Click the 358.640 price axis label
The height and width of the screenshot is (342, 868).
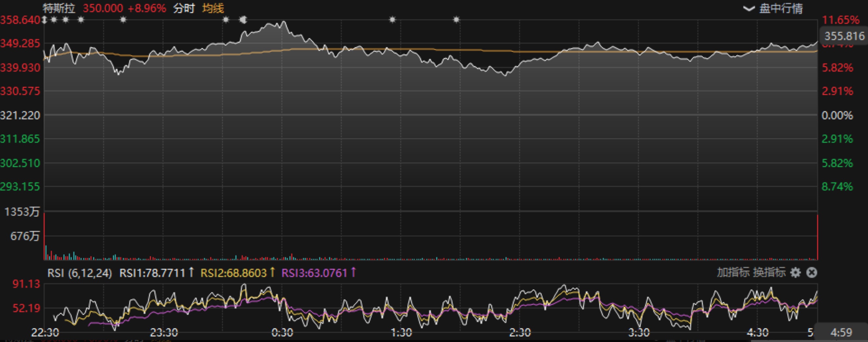pos(20,20)
